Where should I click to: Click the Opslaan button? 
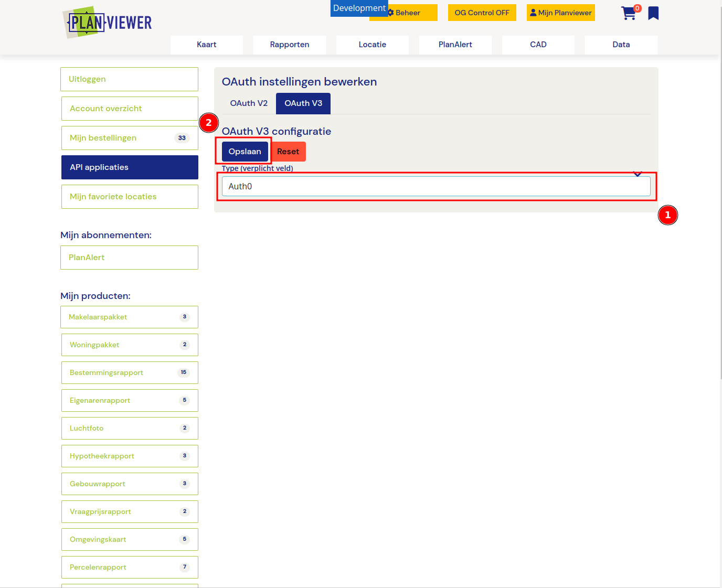(245, 152)
